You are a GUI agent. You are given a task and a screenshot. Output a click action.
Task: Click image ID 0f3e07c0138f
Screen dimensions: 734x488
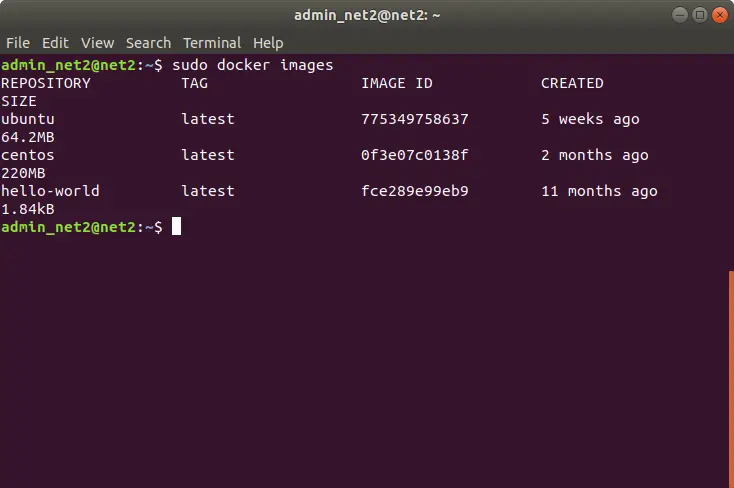click(415, 155)
